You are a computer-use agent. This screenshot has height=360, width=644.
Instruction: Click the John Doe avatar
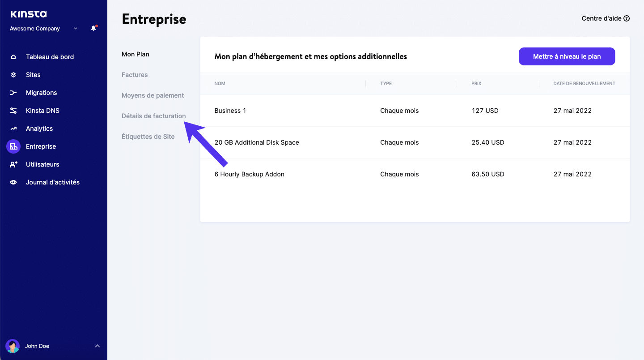click(13, 346)
